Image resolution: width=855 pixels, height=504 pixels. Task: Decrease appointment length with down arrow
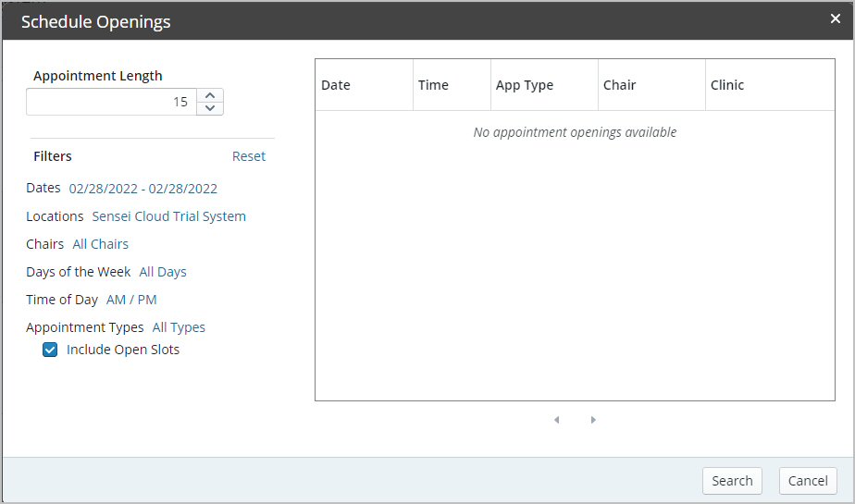click(x=211, y=108)
